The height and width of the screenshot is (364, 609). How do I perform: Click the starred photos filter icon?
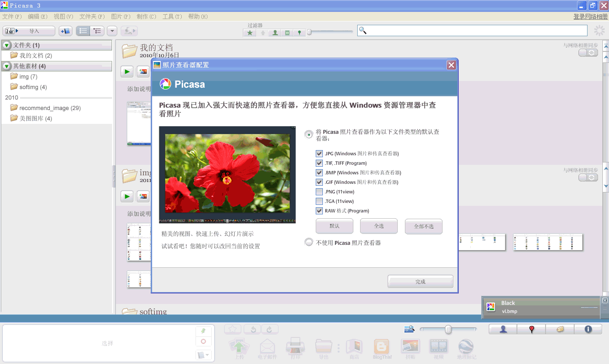tap(249, 33)
